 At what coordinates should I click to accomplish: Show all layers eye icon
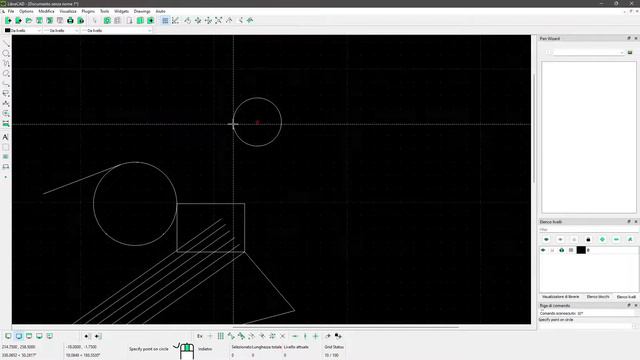pos(546,239)
